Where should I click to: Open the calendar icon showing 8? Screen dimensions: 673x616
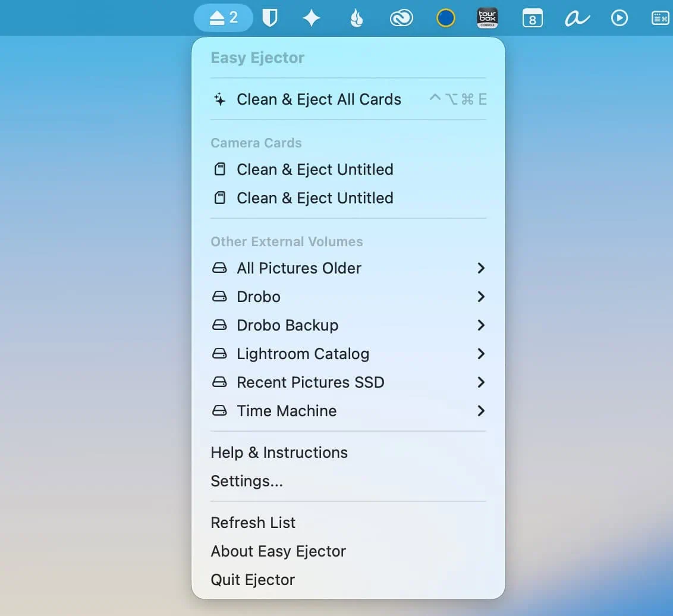click(533, 18)
